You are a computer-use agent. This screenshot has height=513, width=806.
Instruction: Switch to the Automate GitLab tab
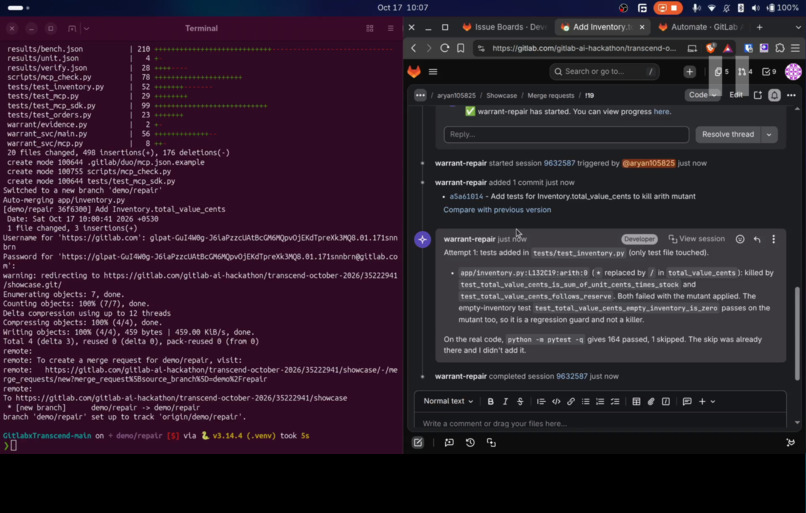click(x=702, y=27)
